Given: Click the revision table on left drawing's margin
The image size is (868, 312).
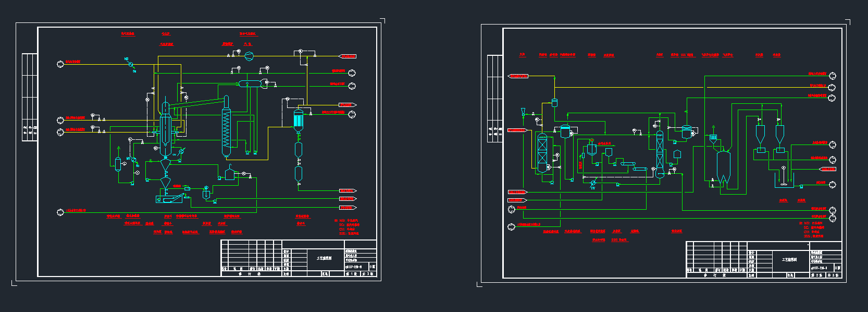Looking at the screenshot, I should [x=29, y=97].
